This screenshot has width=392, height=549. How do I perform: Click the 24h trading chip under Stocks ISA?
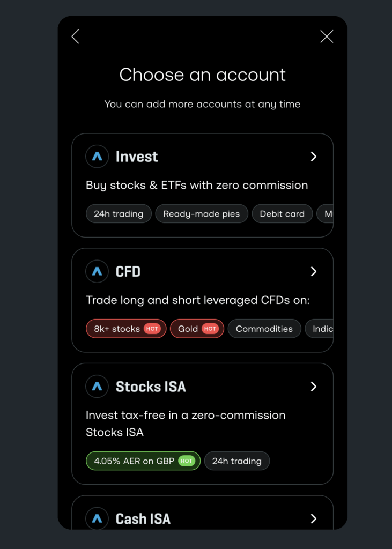[237, 461]
